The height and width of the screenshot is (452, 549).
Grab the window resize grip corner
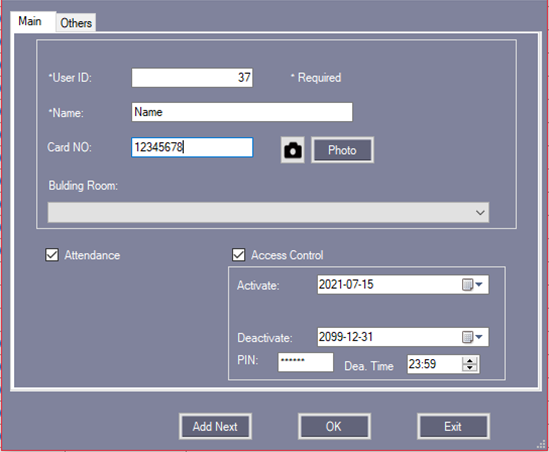coord(541,444)
